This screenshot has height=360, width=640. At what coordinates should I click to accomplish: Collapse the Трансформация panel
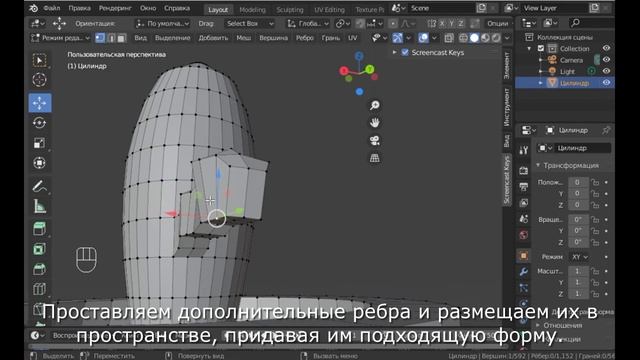point(538,165)
